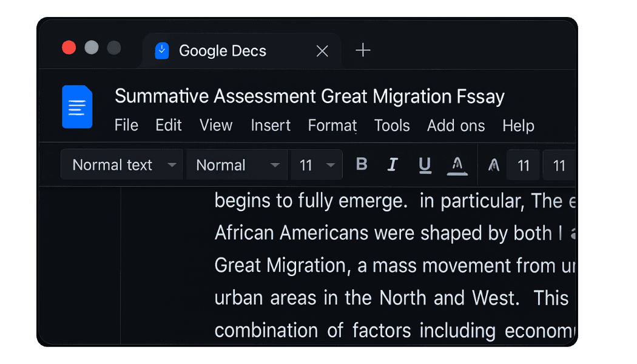The width and height of the screenshot is (637, 364).
Task: Click the words 'Great Migration, a mass movement'
Action: pos(315,266)
